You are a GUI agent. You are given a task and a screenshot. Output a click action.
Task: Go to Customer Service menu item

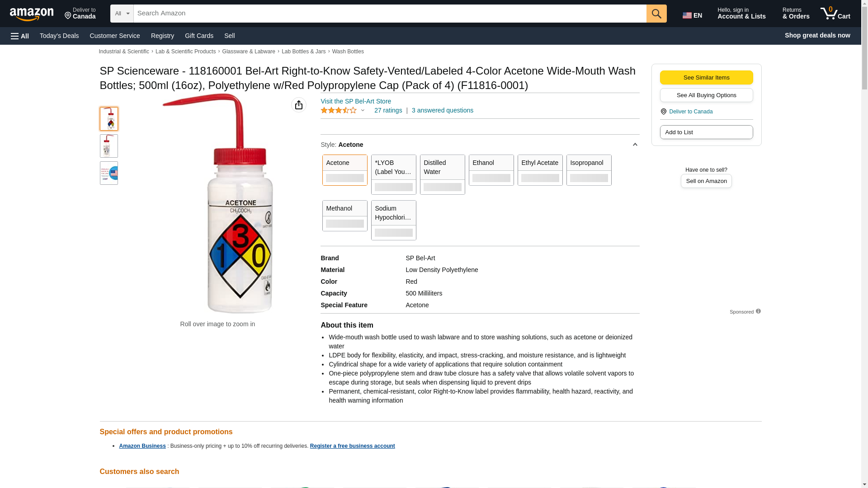pyautogui.click(x=115, y=36)
